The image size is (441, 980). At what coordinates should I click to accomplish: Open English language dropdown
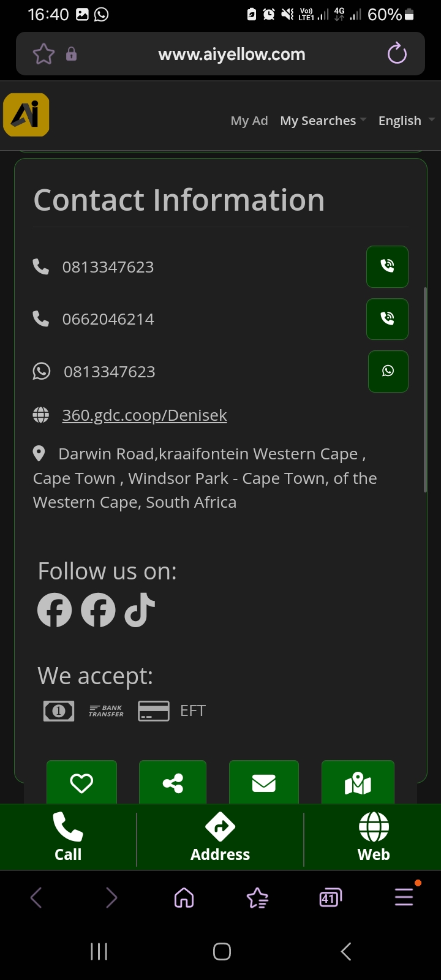pos(405,121)
